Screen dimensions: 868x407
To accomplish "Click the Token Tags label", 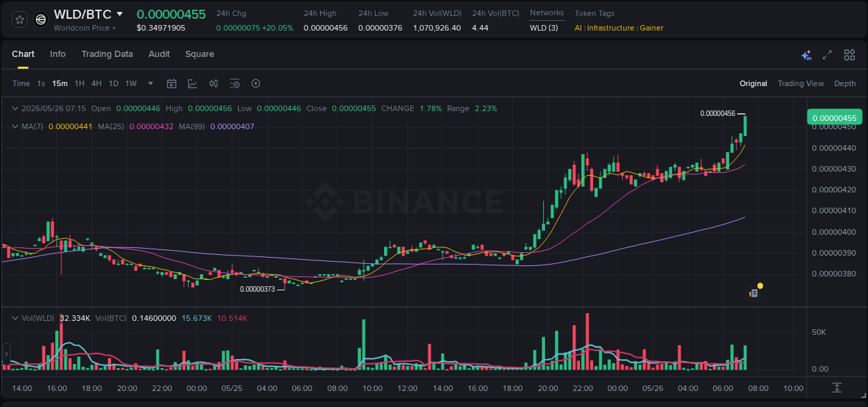I will (x=594, y=13).
